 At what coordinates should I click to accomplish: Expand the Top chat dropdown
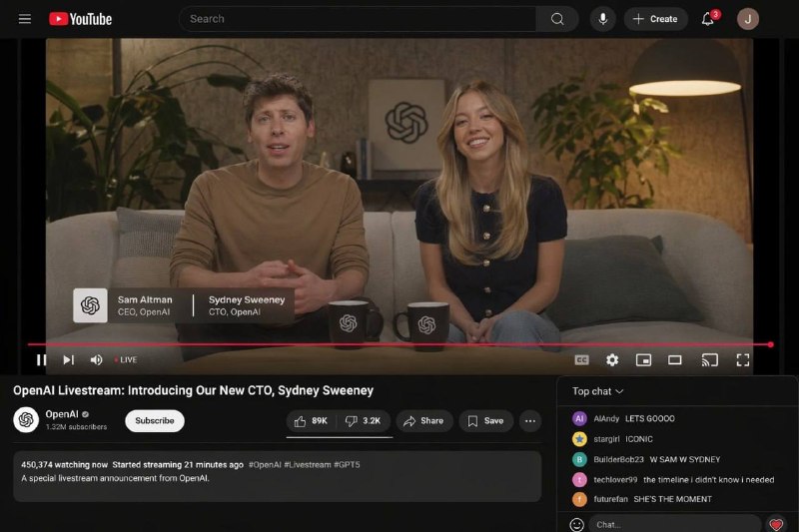coord(598,391)
